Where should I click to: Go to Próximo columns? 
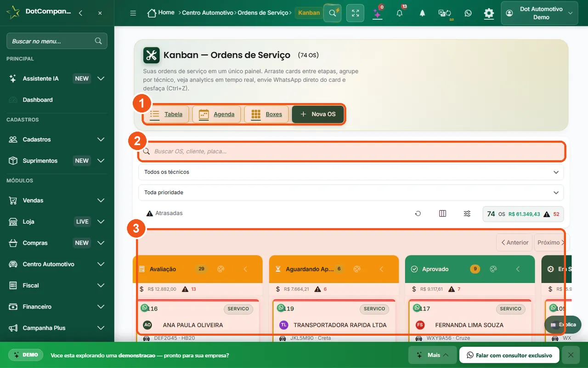click(551, 242)
